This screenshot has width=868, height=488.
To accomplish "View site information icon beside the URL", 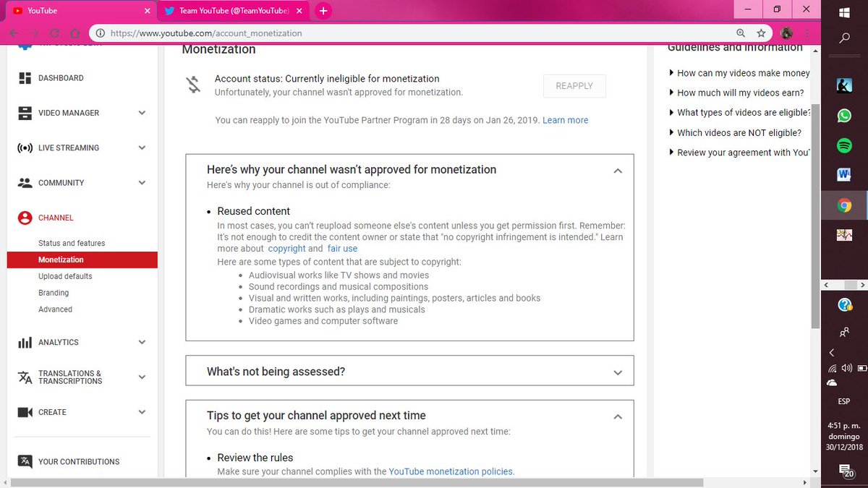I will pos(100,33).
